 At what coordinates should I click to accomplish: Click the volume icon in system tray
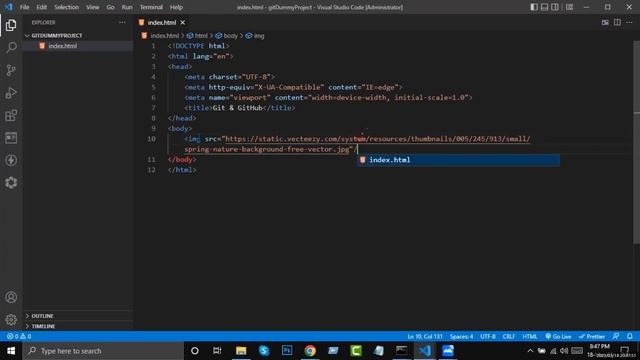click(564, 351)
